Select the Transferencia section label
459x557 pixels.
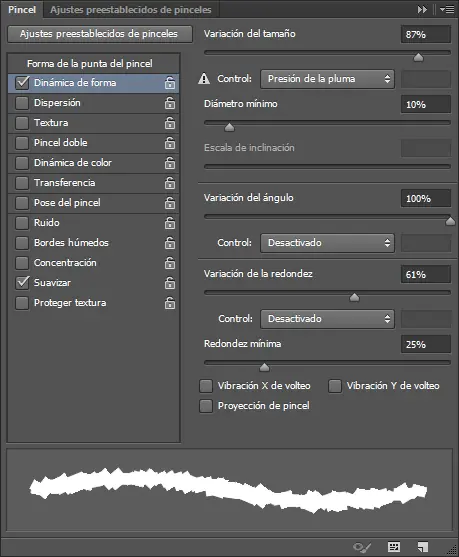65,183
